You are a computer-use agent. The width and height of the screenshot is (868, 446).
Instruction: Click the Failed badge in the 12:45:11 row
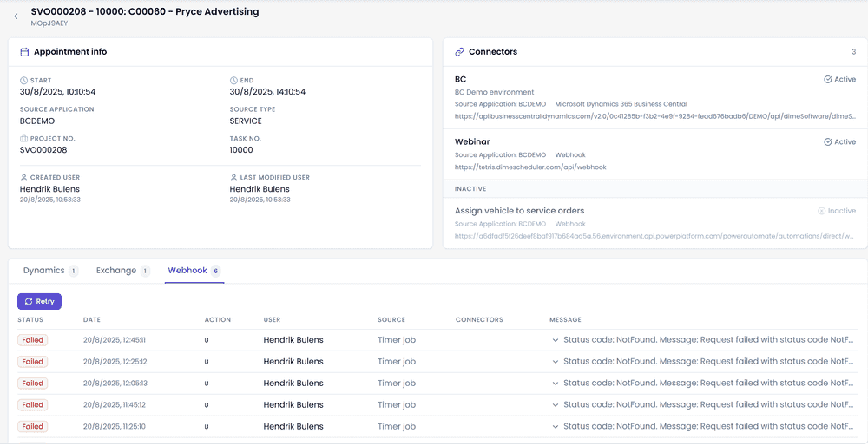point(33,340)
